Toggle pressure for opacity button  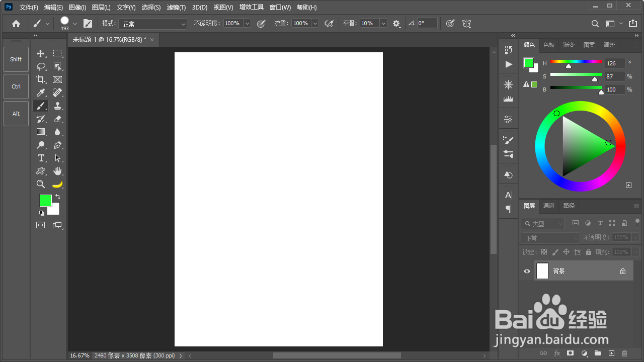(x=261, y=23)
